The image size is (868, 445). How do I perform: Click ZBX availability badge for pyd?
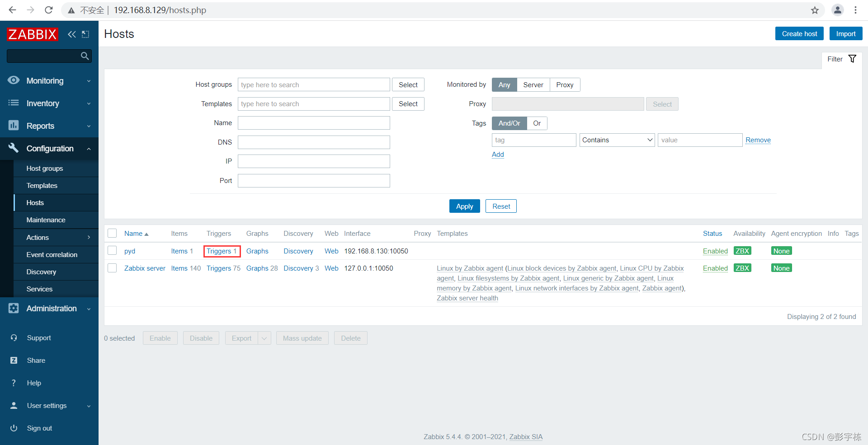click(x=742, y=251)
